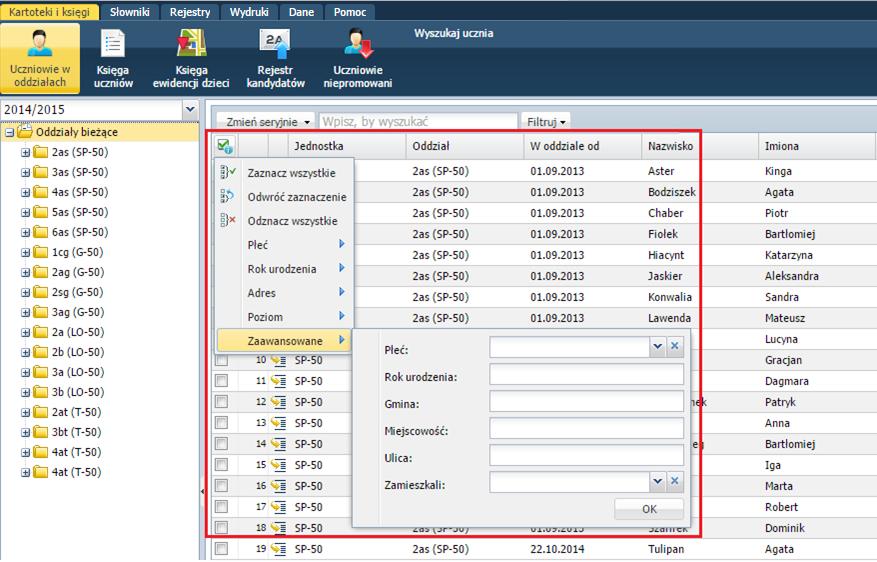Open the Adres submenu
This screenshot has width=877, height=562.
(284, 292)
